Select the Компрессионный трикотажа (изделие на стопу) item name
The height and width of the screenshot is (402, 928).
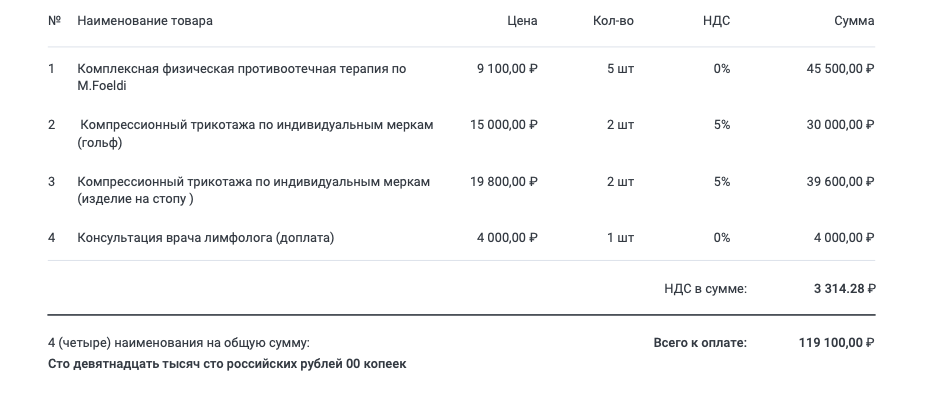coord(253,190)
